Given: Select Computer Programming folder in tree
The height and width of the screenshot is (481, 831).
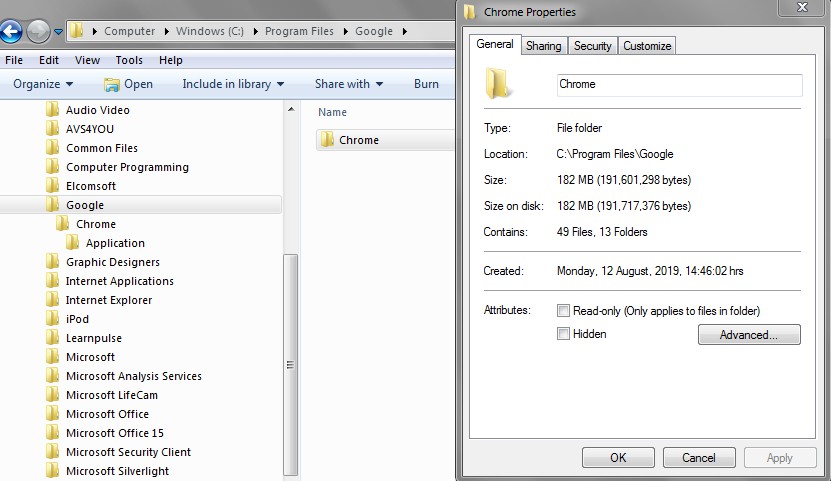Looking at the screenshot, I should [x=127, y=167].
